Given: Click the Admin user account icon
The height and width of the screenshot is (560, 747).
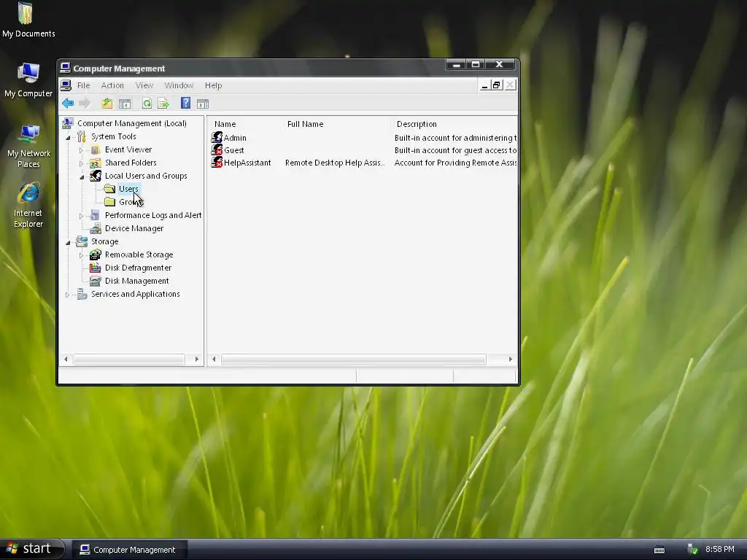Looking at the screenshot, I should (217, 138).
